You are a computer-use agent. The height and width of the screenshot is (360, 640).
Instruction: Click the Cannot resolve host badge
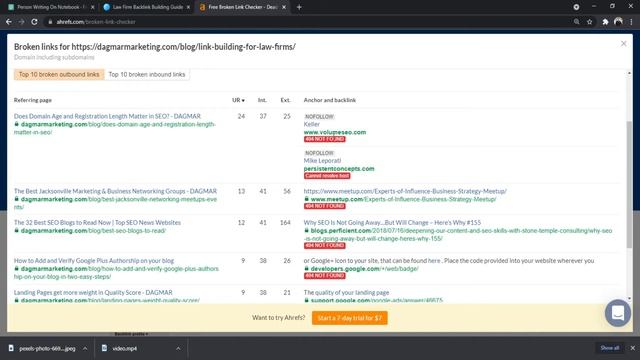point(327,176)
